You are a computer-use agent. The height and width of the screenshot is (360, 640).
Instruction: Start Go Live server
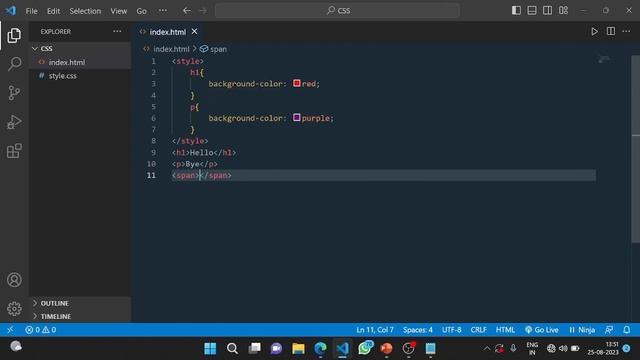(541, 329)
